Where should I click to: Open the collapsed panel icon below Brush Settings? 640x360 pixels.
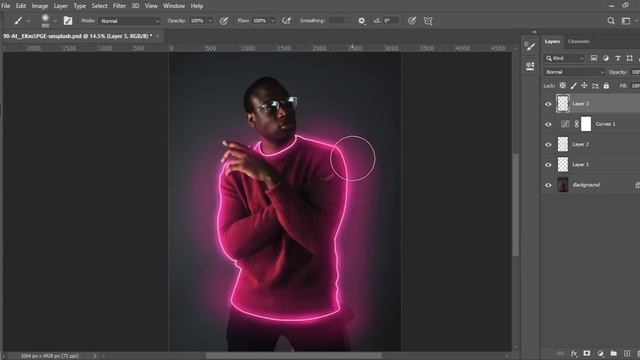[x=530, y=66]
